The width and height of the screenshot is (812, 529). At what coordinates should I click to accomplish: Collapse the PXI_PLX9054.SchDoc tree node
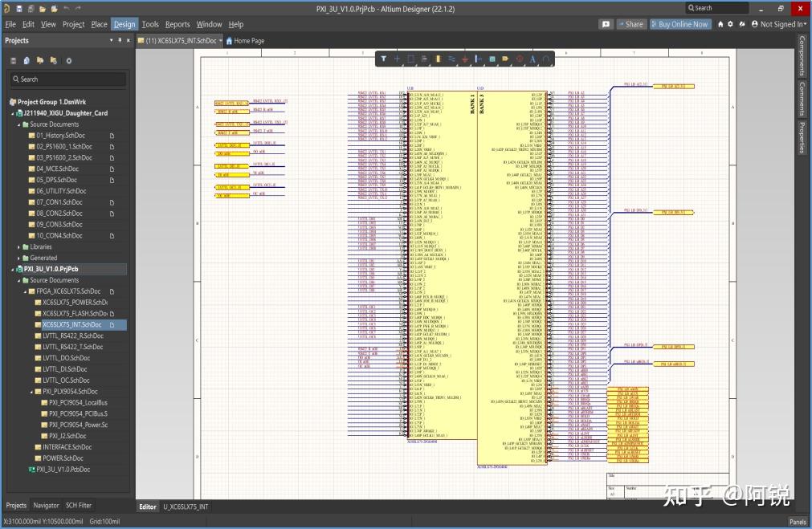pos(31,392)
